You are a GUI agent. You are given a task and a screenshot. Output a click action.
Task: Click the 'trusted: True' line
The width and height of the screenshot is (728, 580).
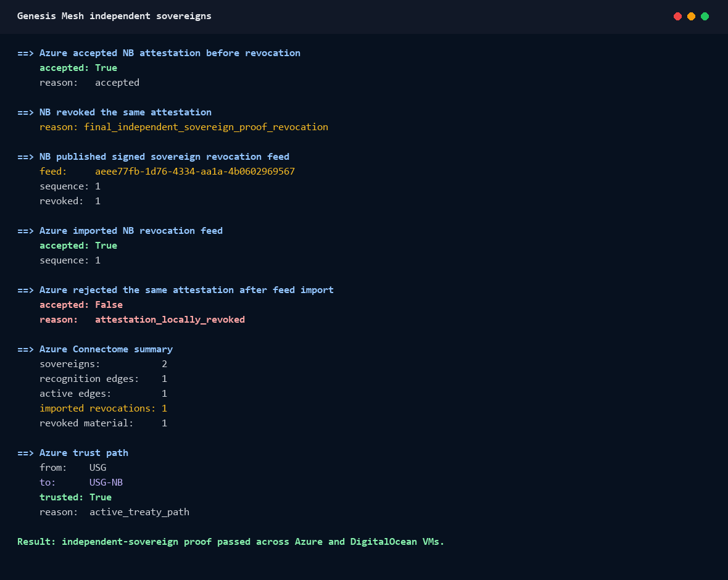pos(76,497)
